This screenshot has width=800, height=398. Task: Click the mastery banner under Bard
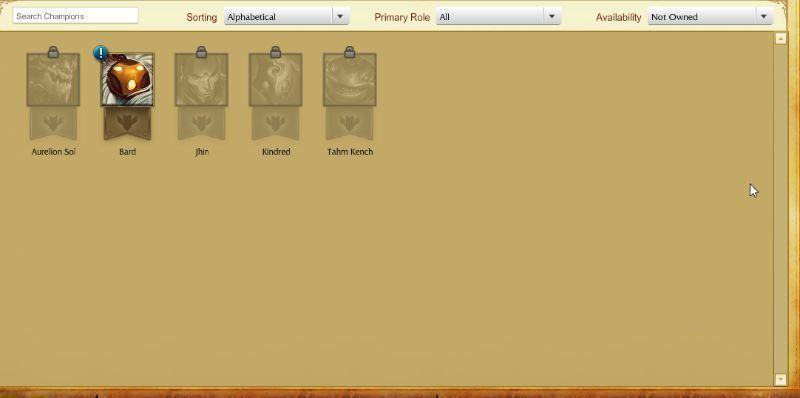pyautogui.click(x=128, y=123)
